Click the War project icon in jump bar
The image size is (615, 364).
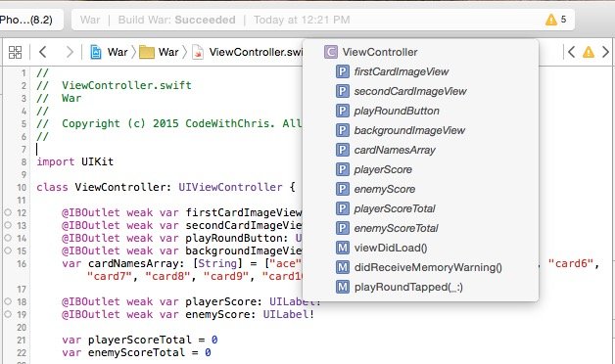click(96, 52)
